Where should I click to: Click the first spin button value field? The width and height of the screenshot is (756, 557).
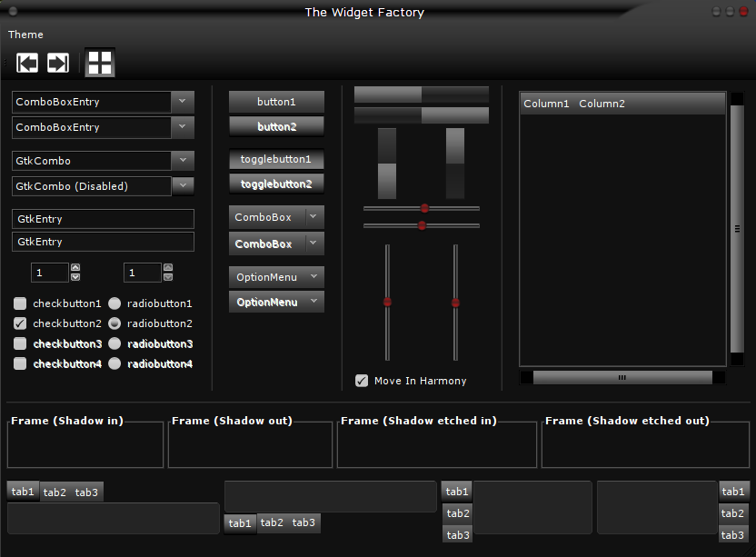(x=50, y=273)
